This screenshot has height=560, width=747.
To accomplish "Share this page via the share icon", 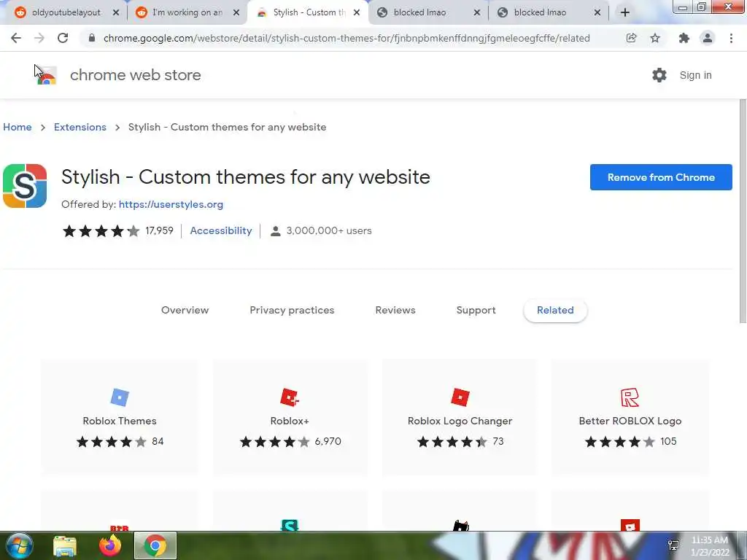I will point(631,38).
